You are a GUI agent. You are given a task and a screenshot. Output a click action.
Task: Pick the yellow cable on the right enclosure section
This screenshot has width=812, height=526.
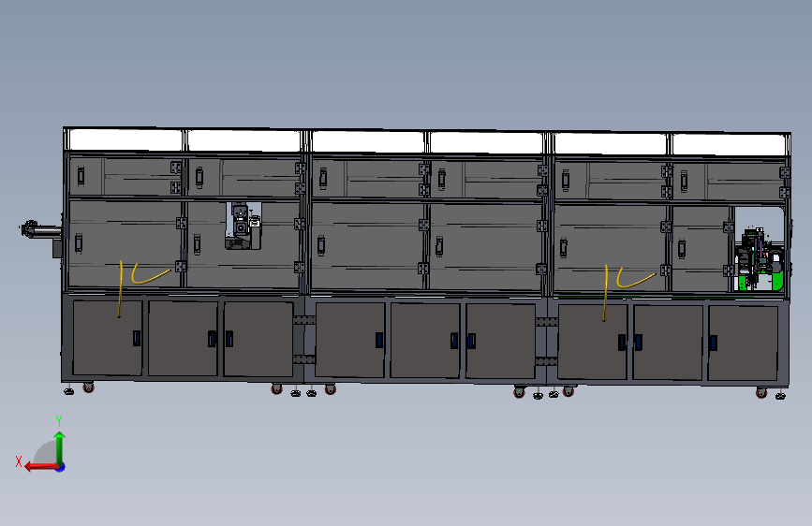click(x=627, y=288)
